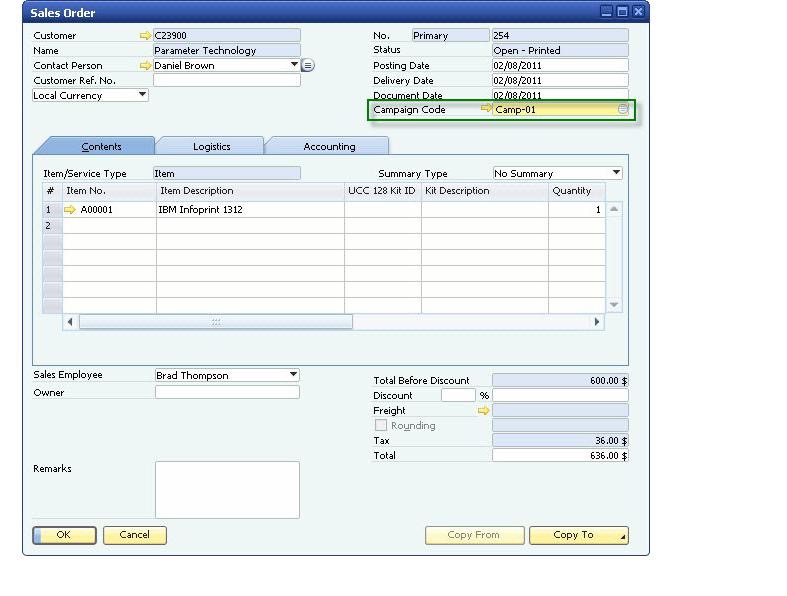787x596 pixels.
Task: Click the horizontal scrollbar thumb of item table
Action: 216,321
